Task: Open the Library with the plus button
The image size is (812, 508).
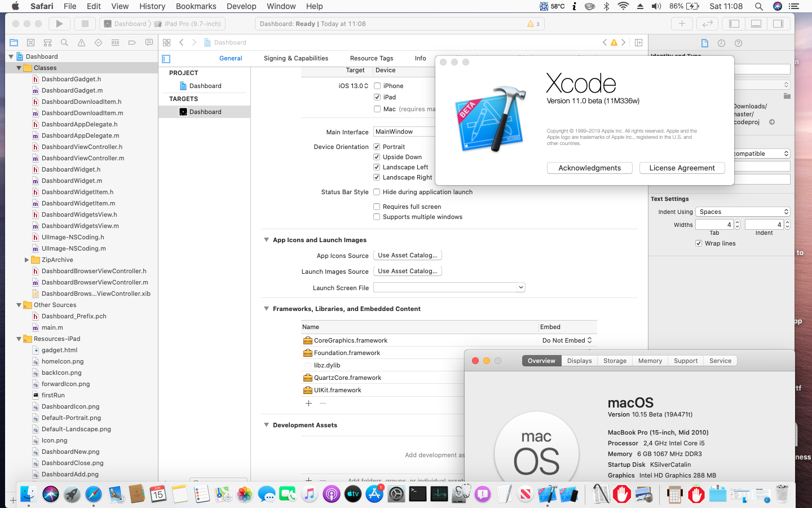Action: coord(682,24)
